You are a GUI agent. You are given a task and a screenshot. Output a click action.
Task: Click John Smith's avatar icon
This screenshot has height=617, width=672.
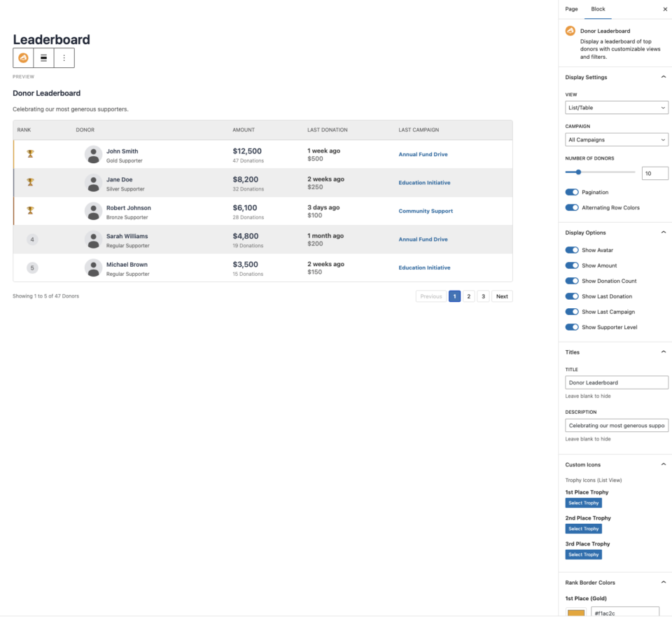click(x=93, y=155)
